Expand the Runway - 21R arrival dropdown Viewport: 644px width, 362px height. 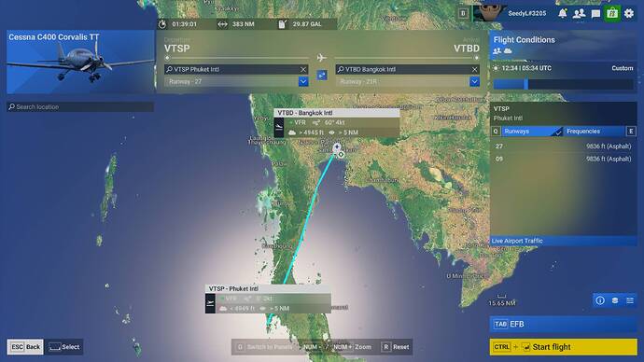474,82
